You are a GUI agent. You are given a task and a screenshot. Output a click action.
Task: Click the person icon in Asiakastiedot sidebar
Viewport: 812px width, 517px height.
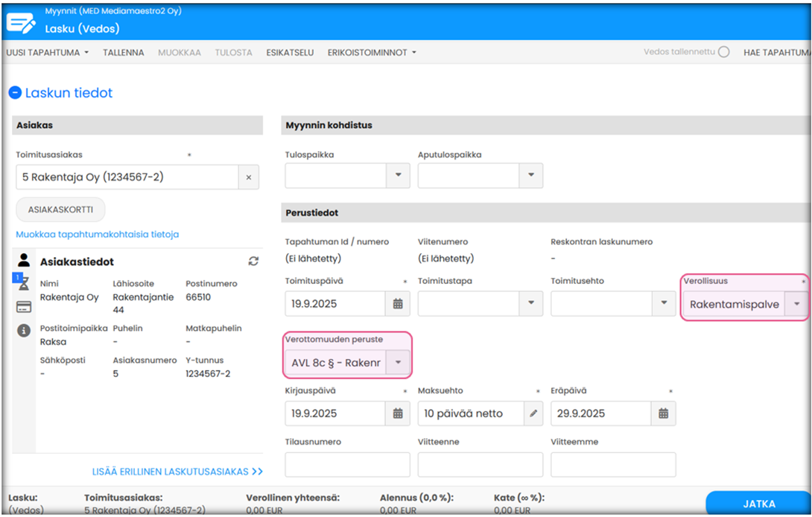24,260
